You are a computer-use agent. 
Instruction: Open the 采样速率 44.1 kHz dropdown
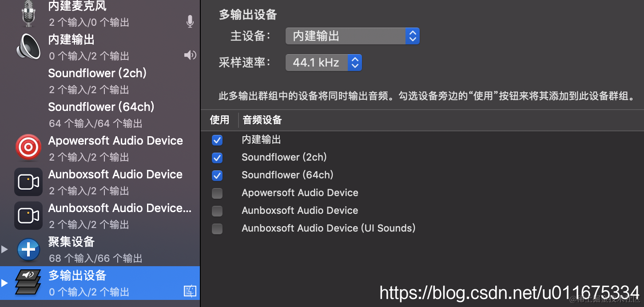tap(323, 63)
